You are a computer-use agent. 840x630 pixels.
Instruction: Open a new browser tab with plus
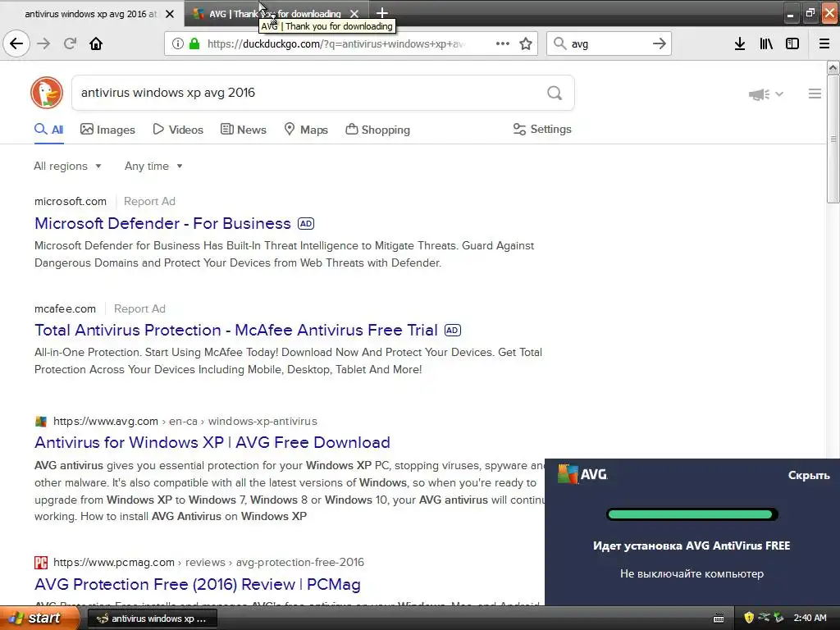pyautogui.click(x=382, y=13)
